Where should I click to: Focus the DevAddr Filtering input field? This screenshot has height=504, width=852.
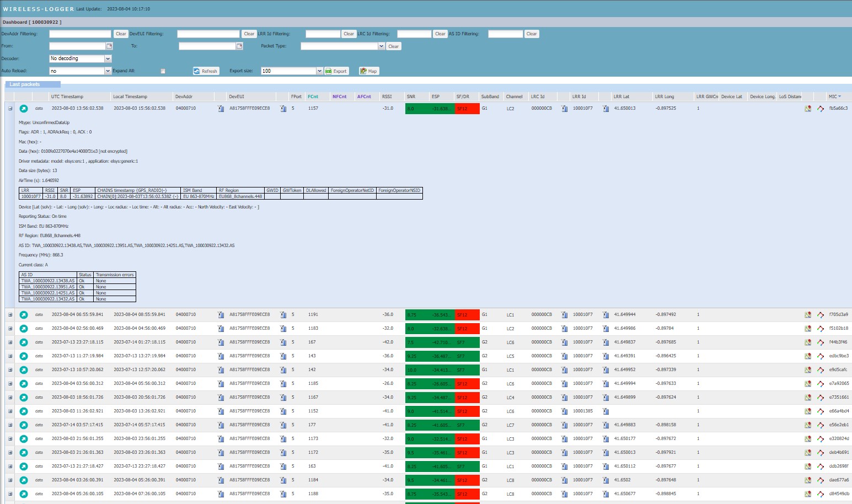[x=81, y=34]
